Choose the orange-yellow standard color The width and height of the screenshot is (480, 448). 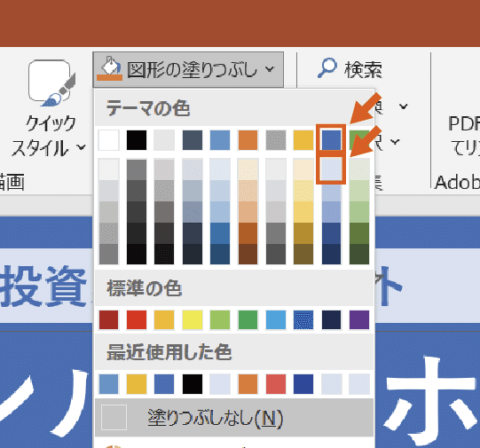coord(164,319)
